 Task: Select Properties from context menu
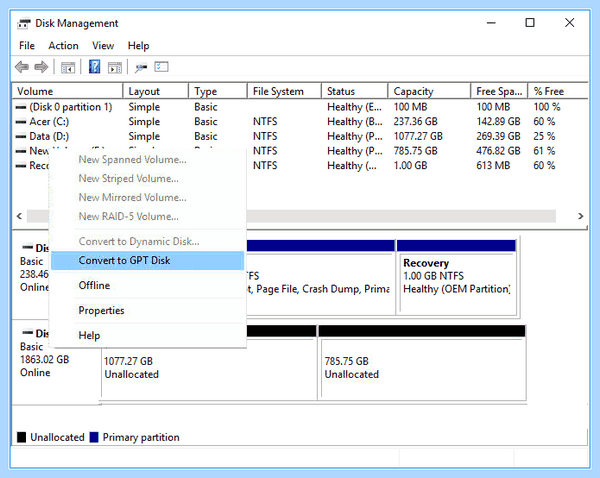147,310
